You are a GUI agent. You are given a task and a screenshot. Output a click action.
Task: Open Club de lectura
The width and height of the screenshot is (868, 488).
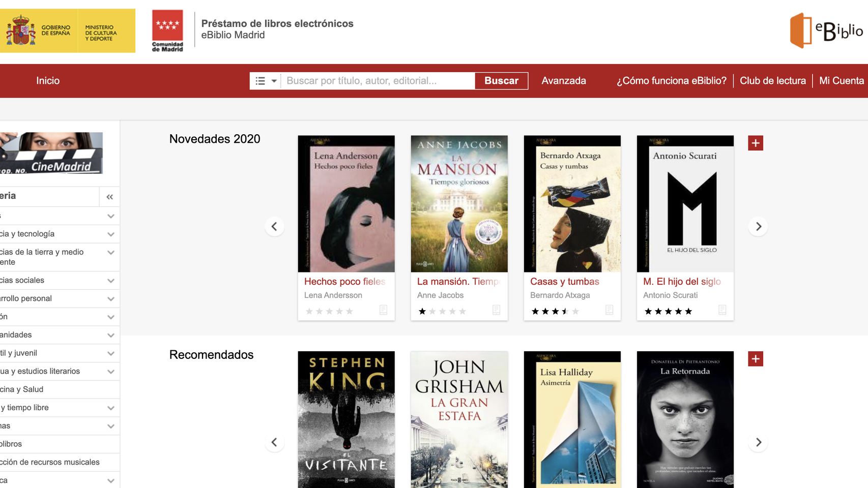pyautogui.click(x=773, y=81)
